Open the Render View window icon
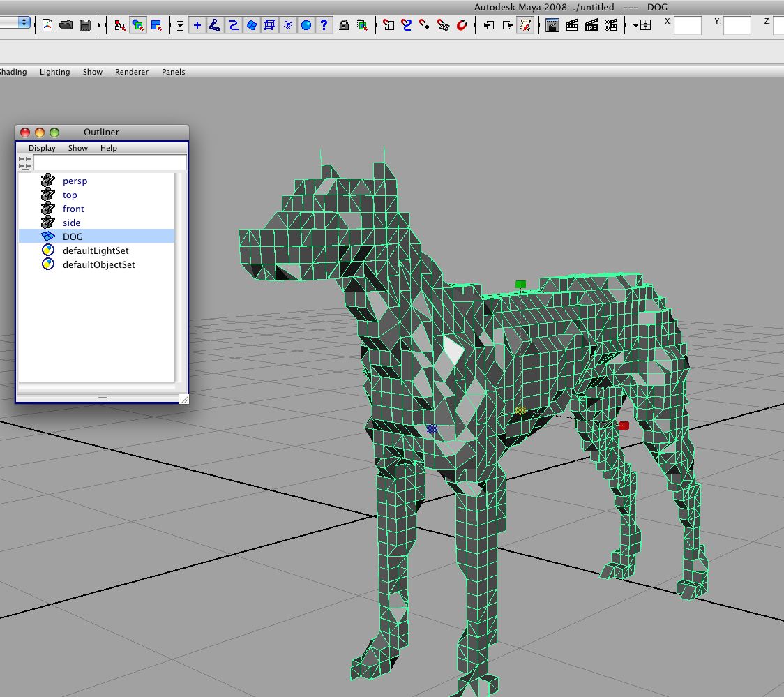The height and width of the screenshot is (697, 784). 552,25
